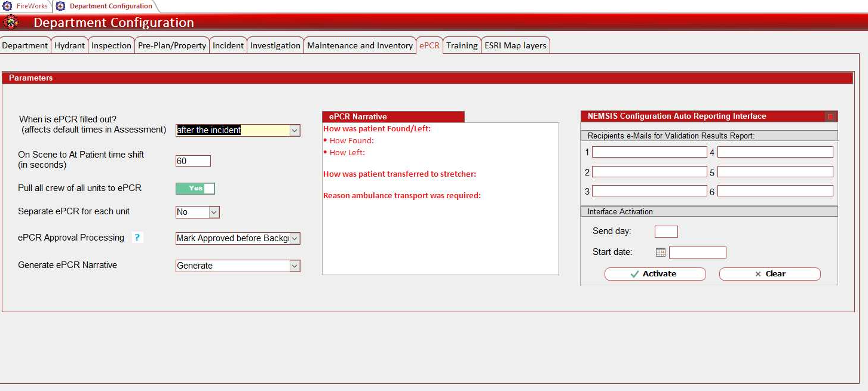Click the FireWorks tab icon
Image resolution: width=868 pixels, height=391 pixels.
click(x=7, y=6)
